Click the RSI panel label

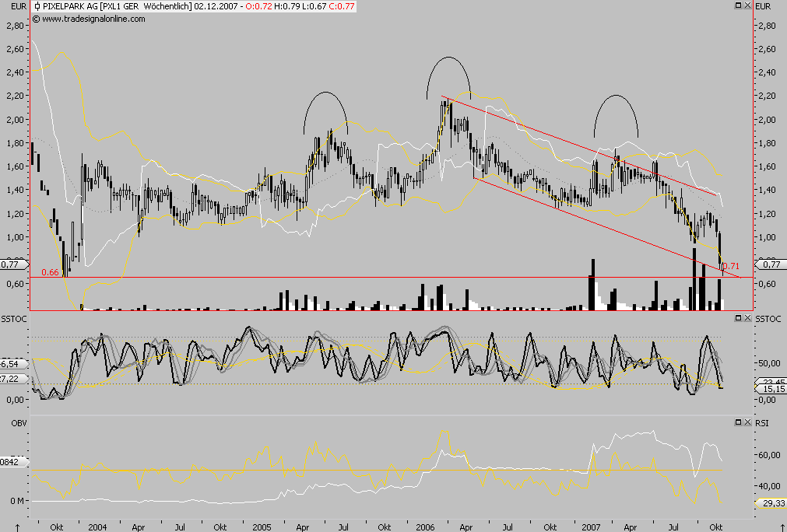(763, 421)
